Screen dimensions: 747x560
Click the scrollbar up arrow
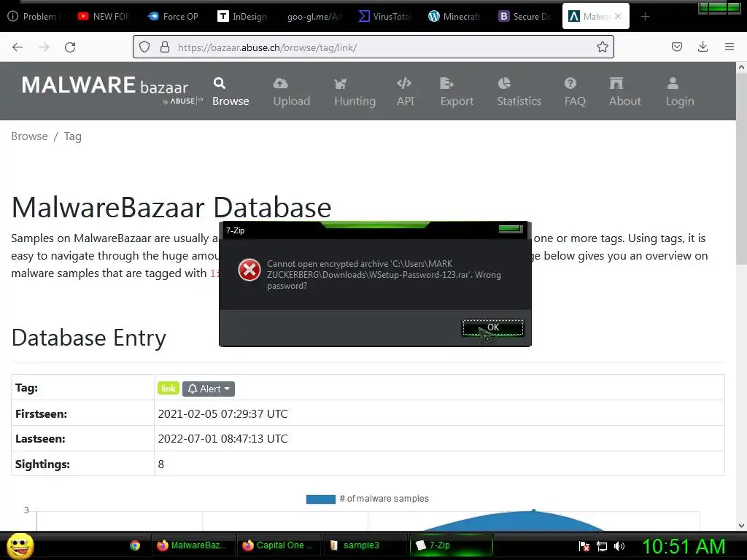point(741,67)
